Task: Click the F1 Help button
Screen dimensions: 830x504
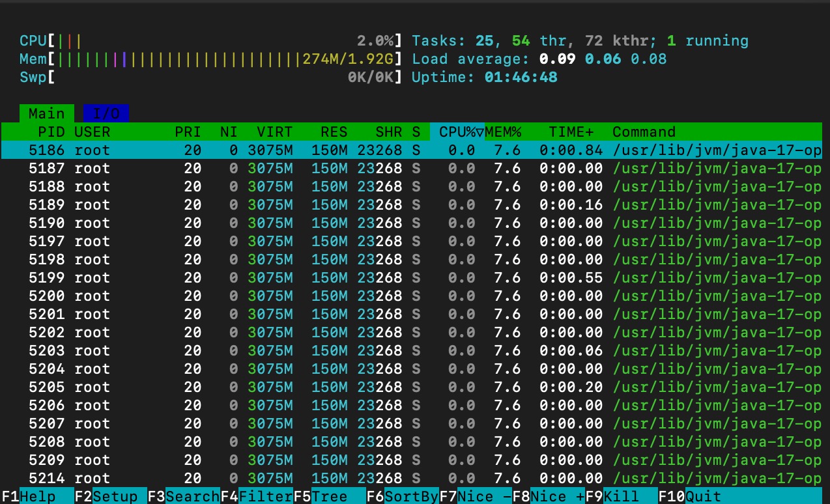Action: pos(38,496)
